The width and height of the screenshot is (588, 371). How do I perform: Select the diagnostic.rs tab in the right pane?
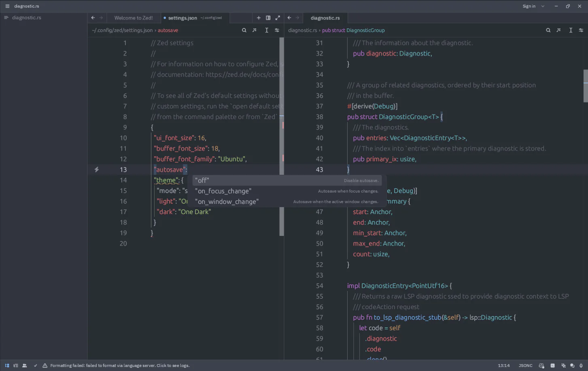[325, 18]
